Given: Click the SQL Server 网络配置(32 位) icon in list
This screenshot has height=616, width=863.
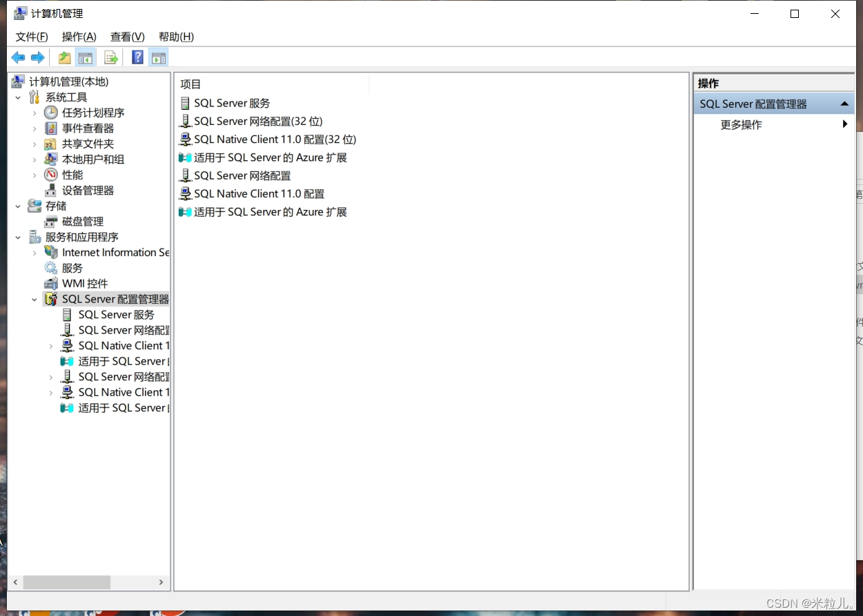Looking at the screenshot, I should [185, 121].
